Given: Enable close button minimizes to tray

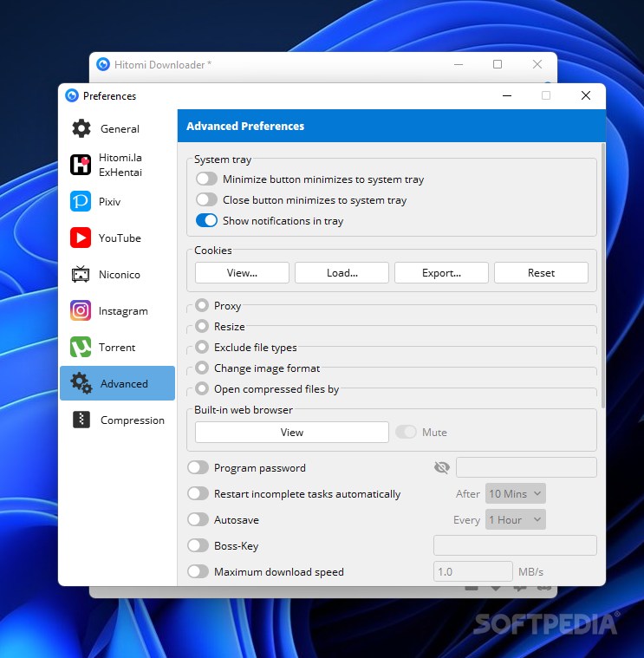Looking at the screenshot, I should pyautogui.click(x=206, y=199).
